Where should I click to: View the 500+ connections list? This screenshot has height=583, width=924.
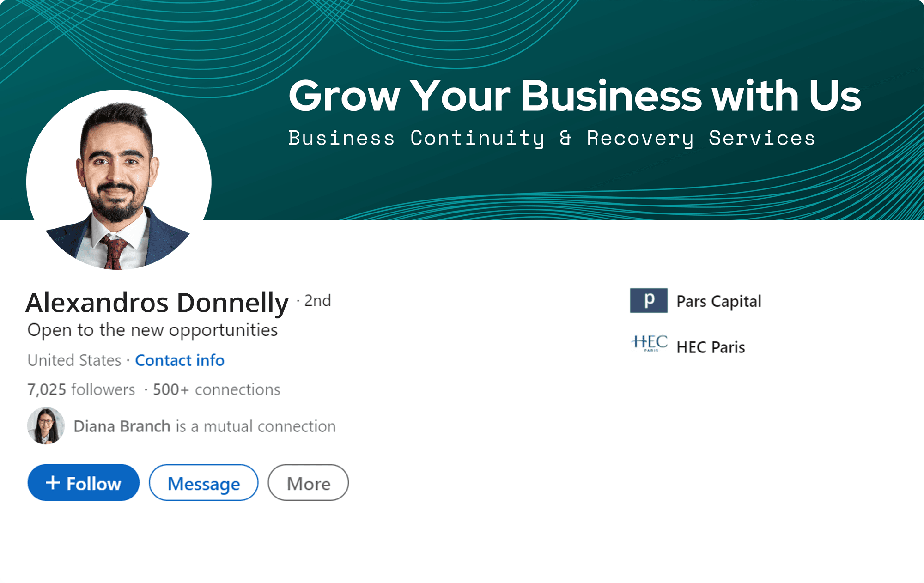217,389
